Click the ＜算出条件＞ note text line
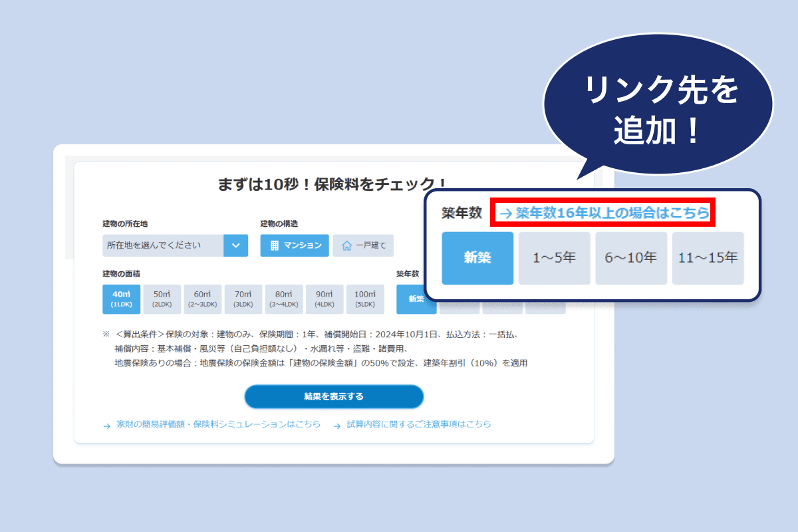 coord(316,335)
